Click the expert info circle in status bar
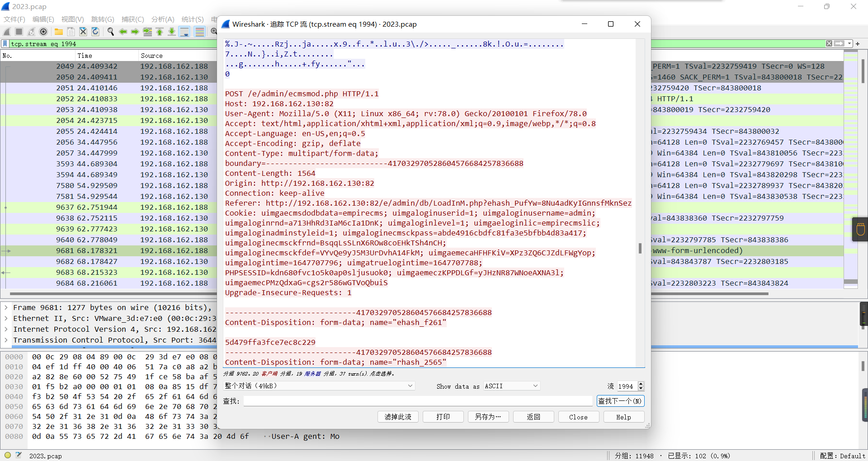The image size is (868, 461). tap(8, 455)
